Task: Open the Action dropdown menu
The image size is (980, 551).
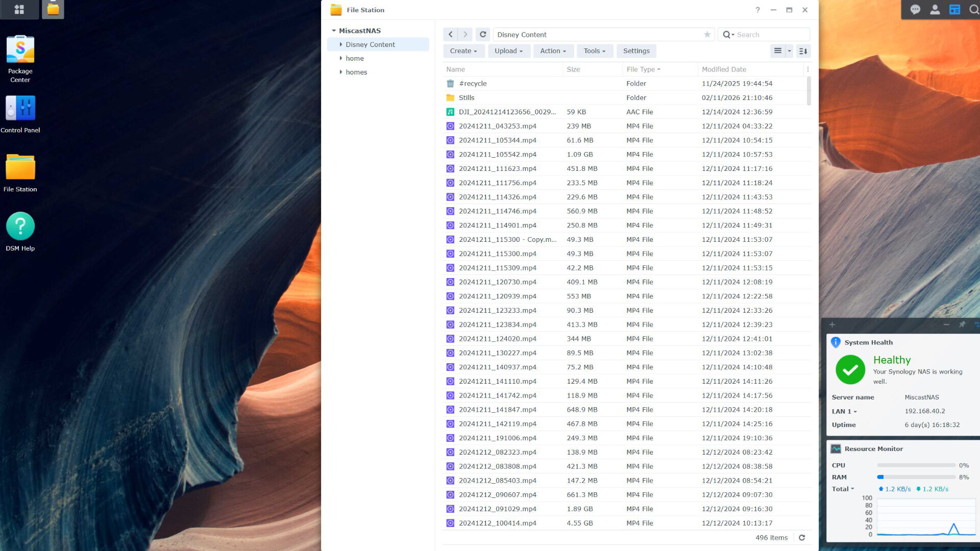Action: (553, 51)
